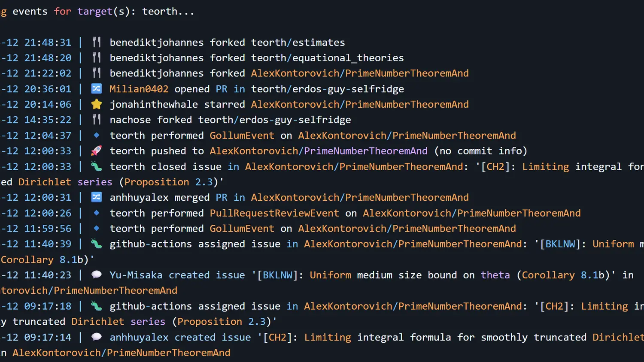This screenshot has height=362, width=644.
Task: Click the 'Corollary 8.1b)' line under 11:40:39
Action: pos(47,259)
